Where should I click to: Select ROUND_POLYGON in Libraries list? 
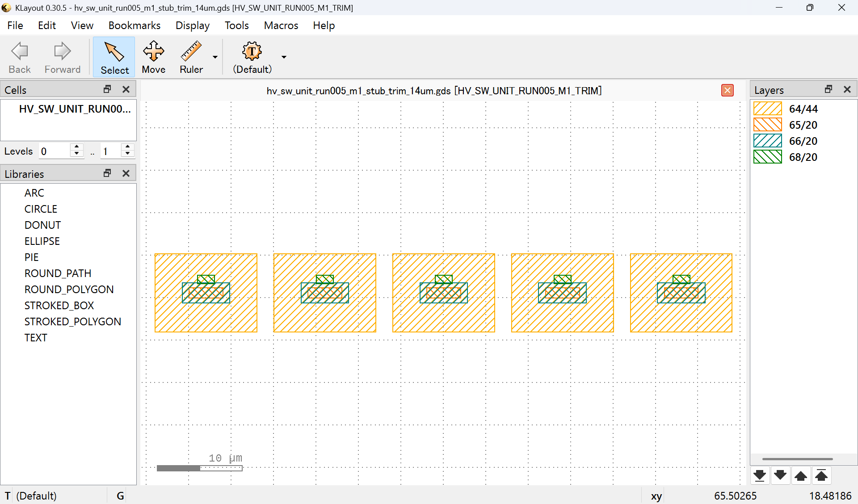[x=69, y=290]
